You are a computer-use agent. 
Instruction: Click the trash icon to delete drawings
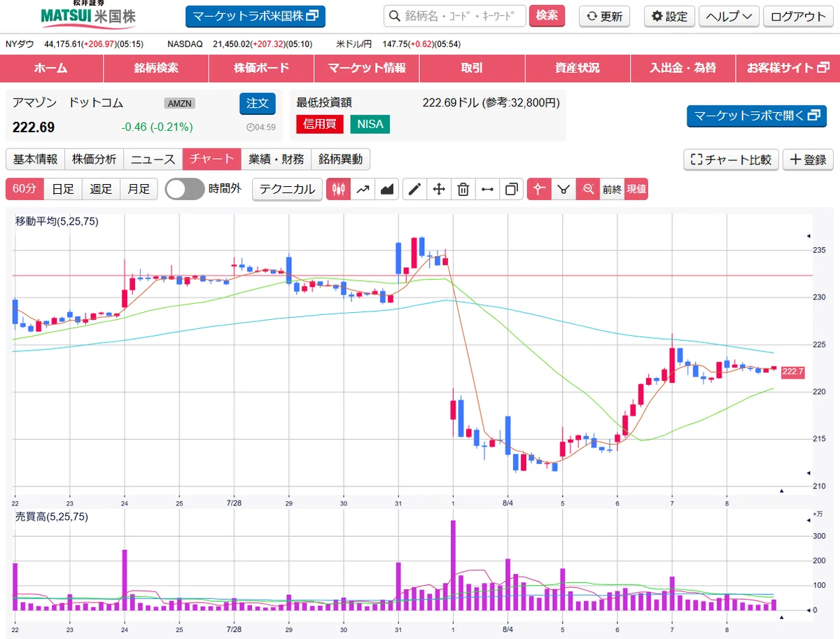click(463, 189)
